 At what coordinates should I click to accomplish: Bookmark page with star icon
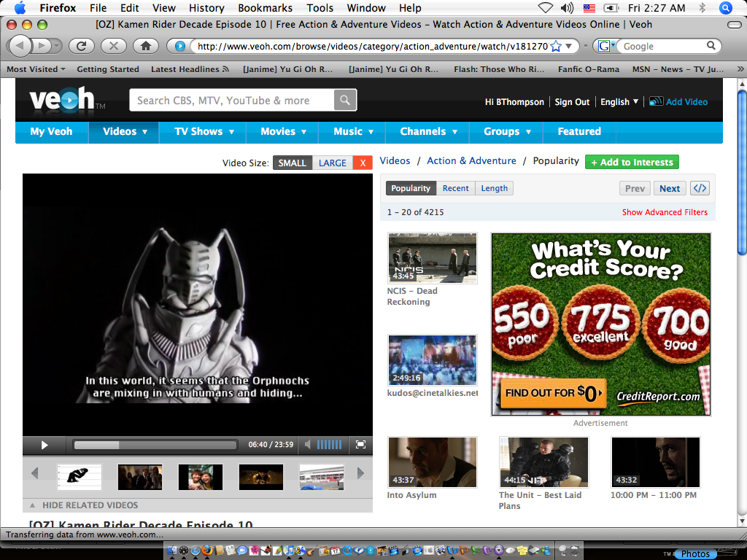click(x=555, y=46)
